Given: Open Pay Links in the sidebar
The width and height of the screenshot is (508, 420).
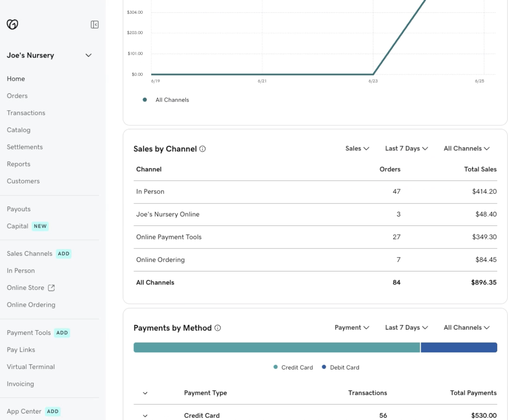Looking at the screenshot, I should coord(21,350).
